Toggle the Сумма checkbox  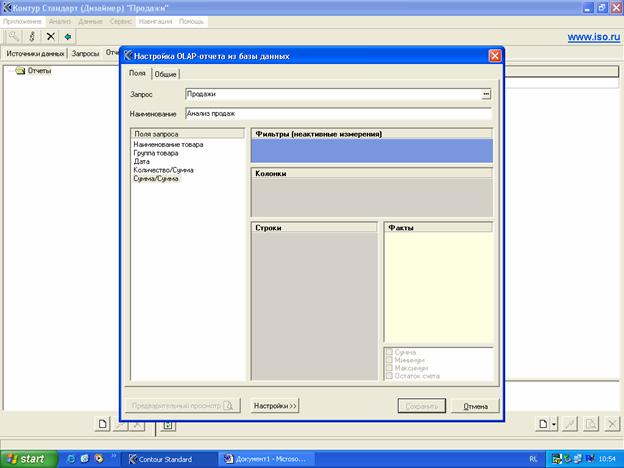tap(389, 353)
